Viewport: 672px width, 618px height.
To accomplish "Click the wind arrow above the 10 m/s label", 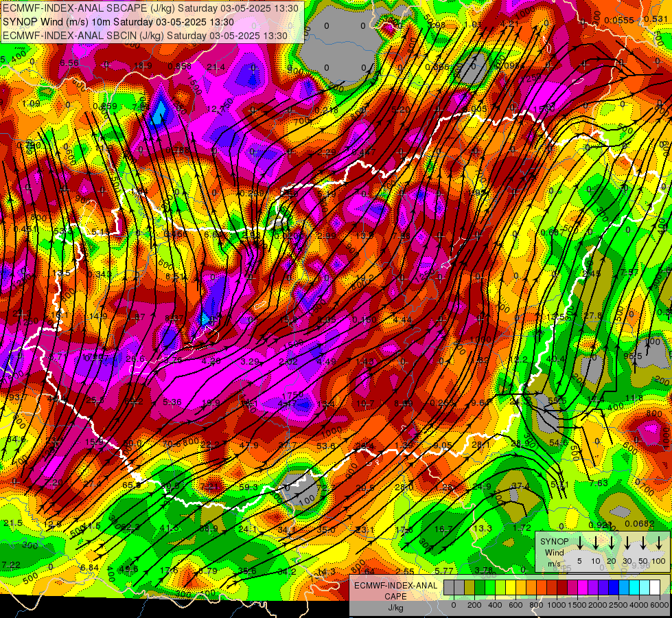I will pyautogui.click(x=596, y=543).
